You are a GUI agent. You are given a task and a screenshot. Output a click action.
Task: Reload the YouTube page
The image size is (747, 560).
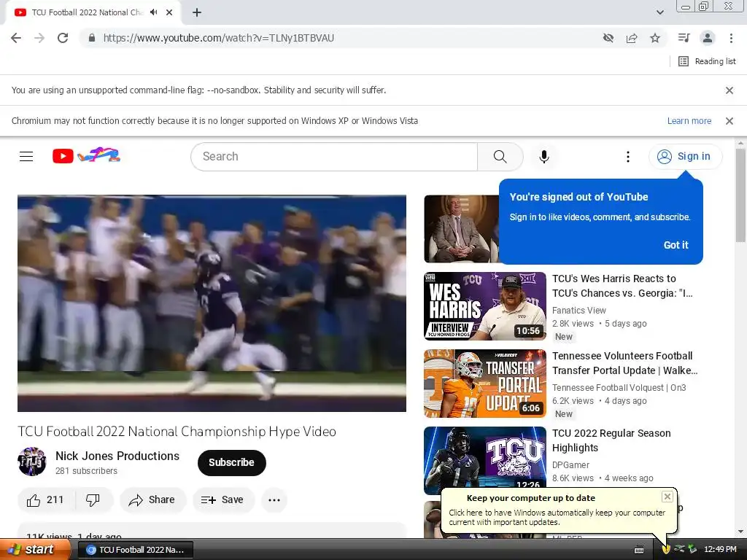(x=63, y=38)
